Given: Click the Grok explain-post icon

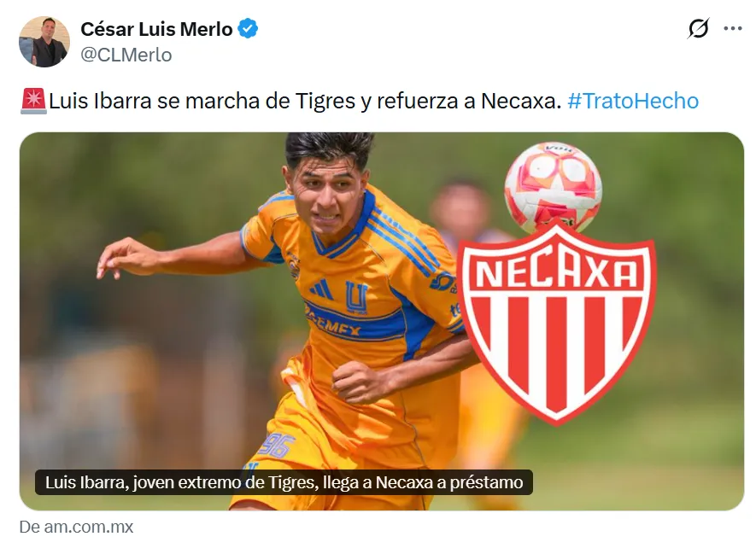Looking at the screenshot, I should click(698, 28).
